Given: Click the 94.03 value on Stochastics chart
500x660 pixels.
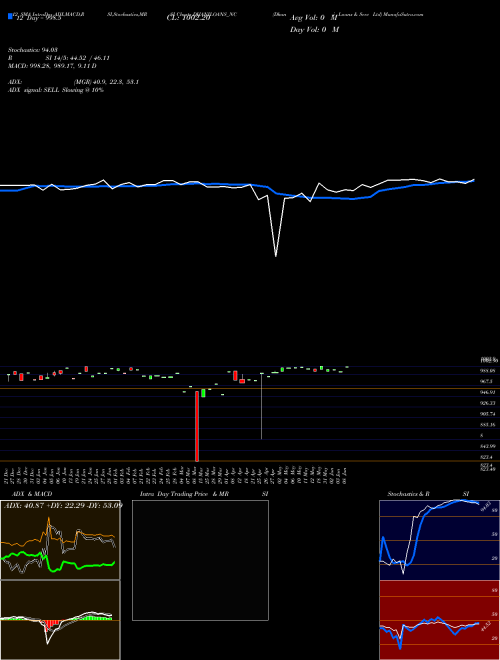Looking at the screenshot, I should pyautogui.click(x=486, y=506).
